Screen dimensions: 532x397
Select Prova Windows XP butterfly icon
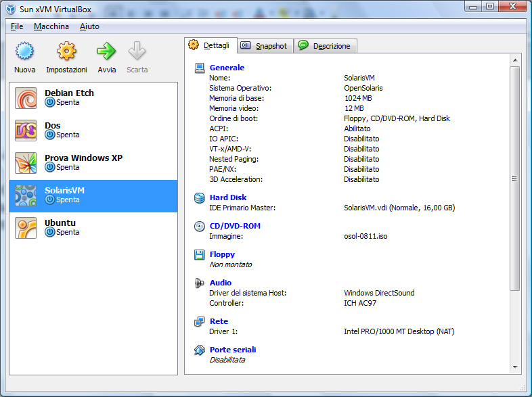[26, 163]
